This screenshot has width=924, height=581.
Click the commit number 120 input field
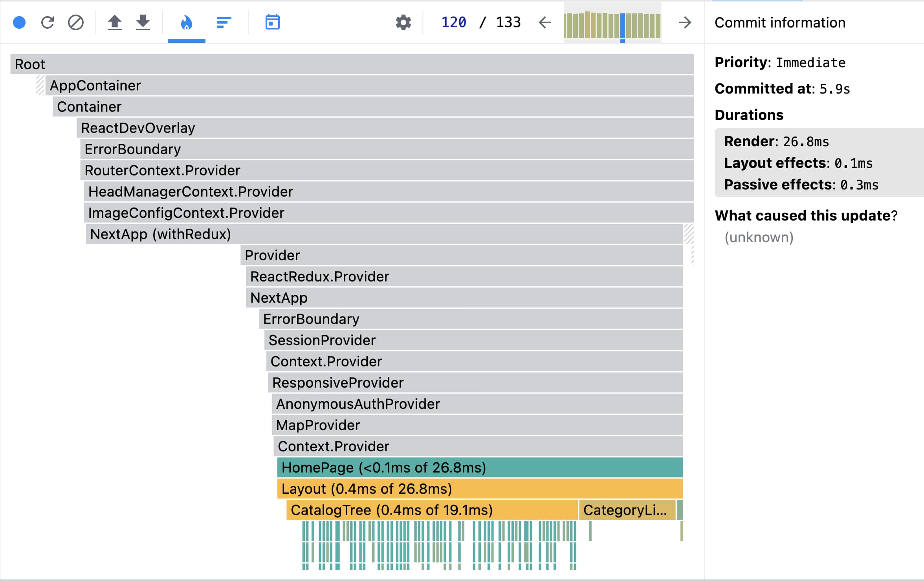[454, 22]
